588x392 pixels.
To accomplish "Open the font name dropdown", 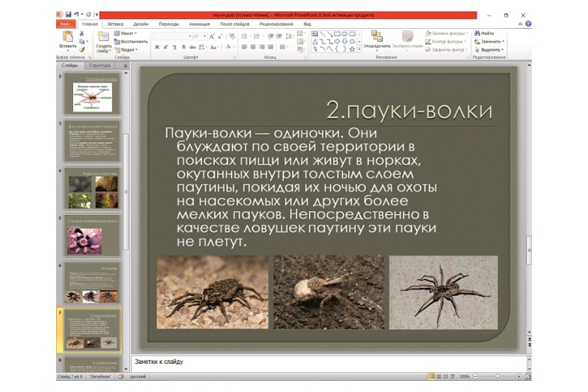I will (190, 36).
